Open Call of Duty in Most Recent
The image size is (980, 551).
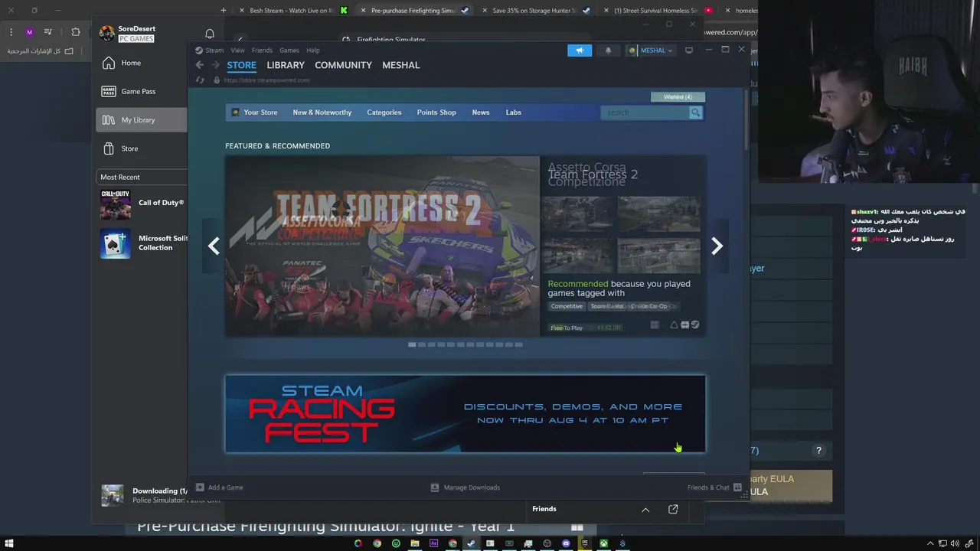click(143, 204)
